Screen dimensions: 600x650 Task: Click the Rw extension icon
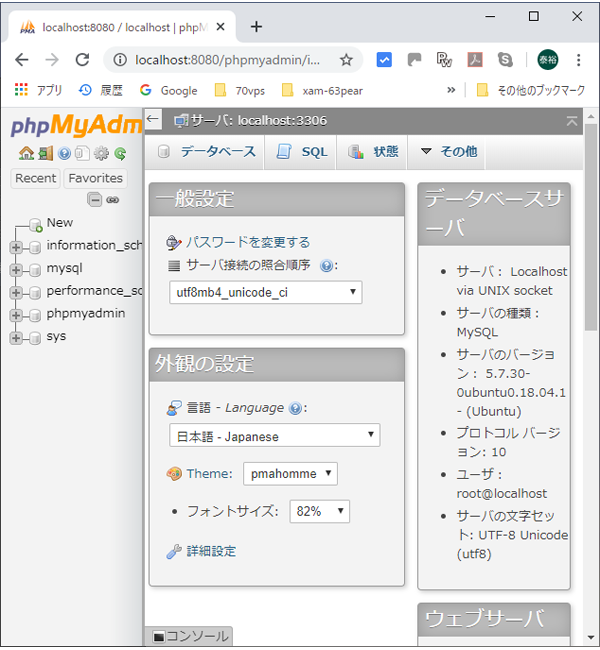pyautogui.click(x=444, y=60)
